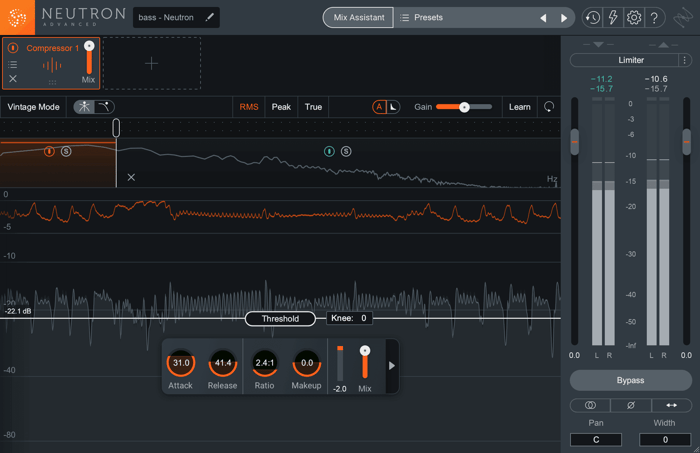The image size is (700, 453).
Task: Select True level detection mode
Action: click(313, 107)
